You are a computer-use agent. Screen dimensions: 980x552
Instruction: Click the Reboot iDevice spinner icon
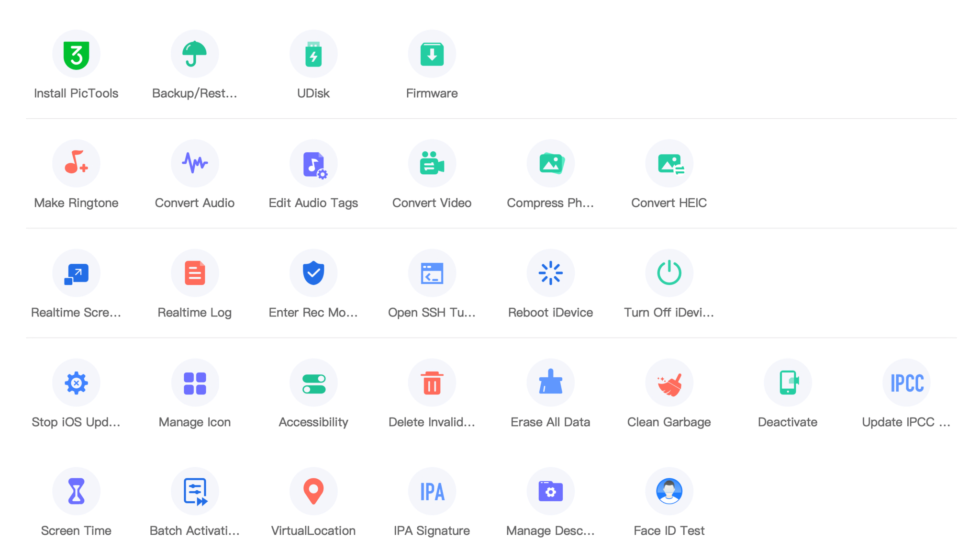click(551, 273)
